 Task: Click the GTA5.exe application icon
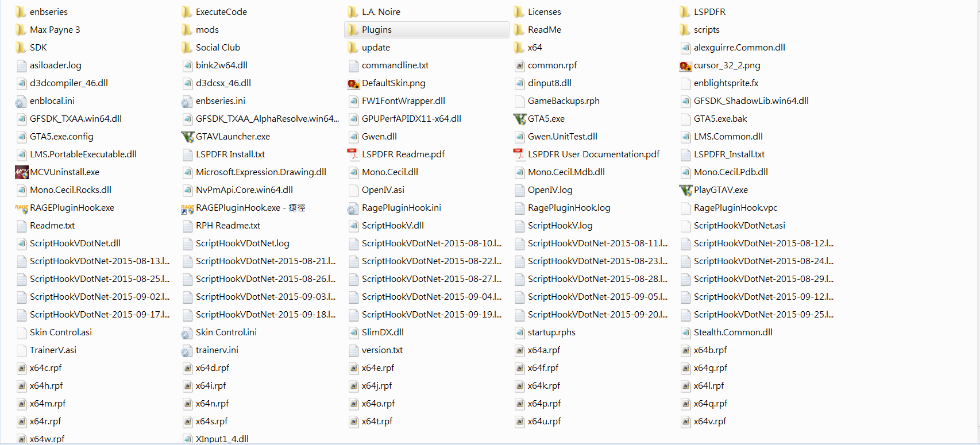point(519,119)
